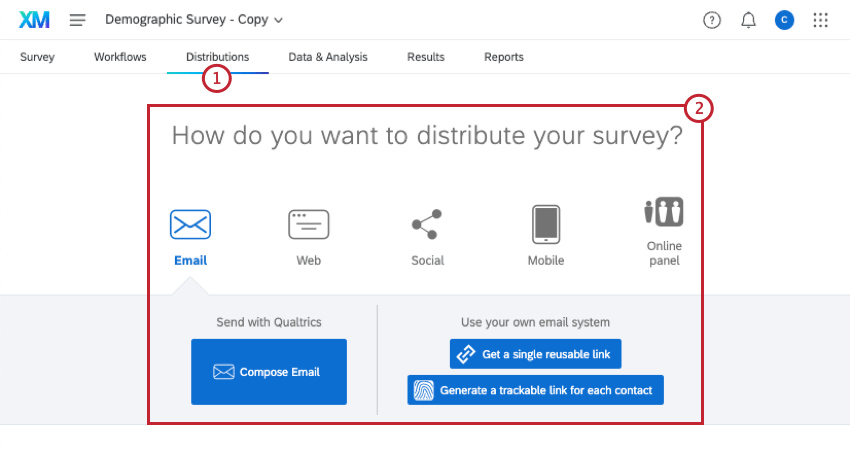The image size is (850, 455).
Task: Open the Data & Analysis tab
Action: [x=328, y=57]
